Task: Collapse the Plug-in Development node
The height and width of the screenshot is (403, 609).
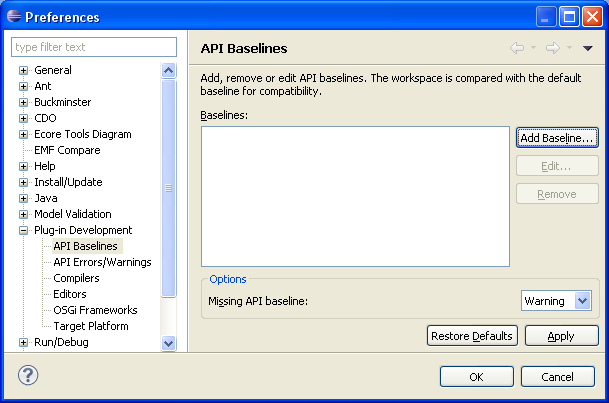Action: [23, 230]
